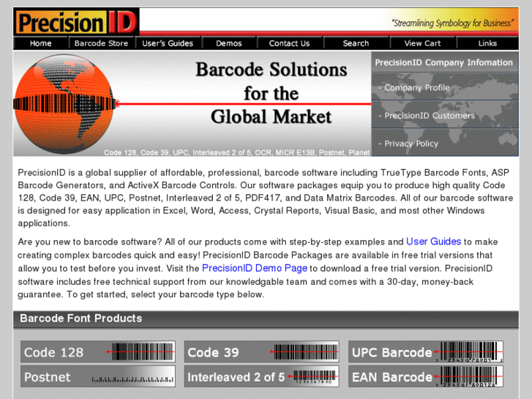Select the Code 39 barcode product
This screenshot has width=532, height=399.
click(261, 352)
